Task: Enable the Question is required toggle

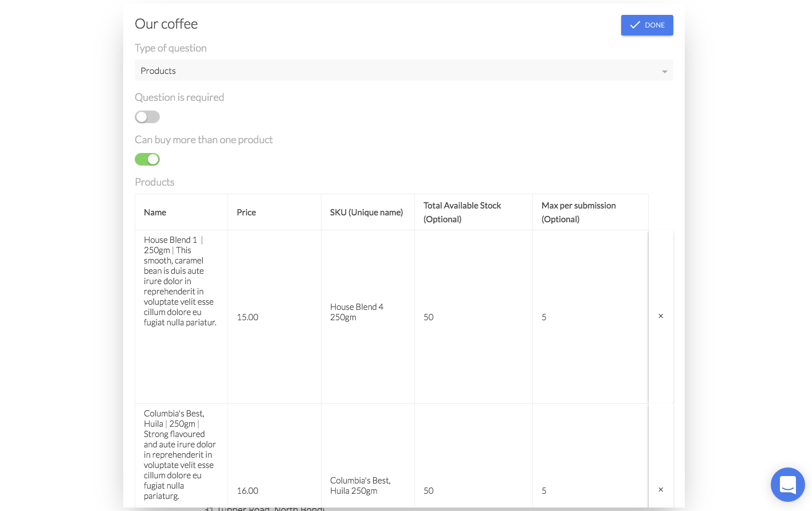Action: coord(147,117)
